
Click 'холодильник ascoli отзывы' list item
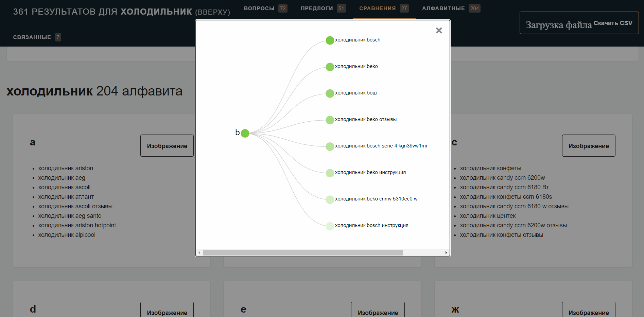click(75, 206)
